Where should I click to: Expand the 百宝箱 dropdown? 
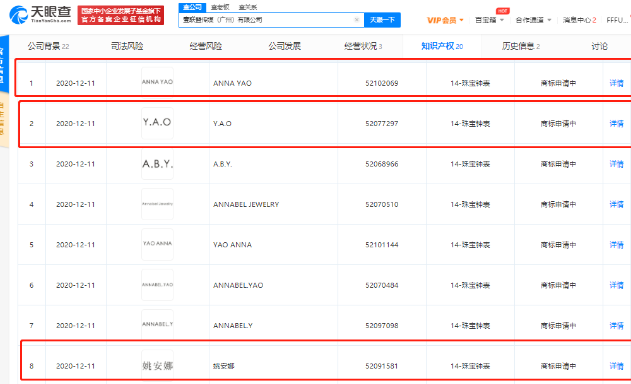click(489, 20)
